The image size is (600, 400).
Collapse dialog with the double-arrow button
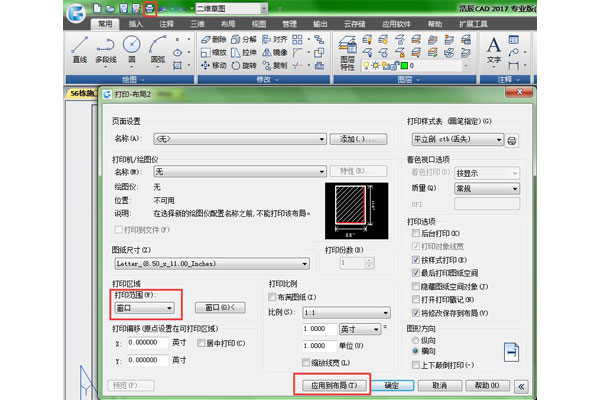coord(520,385)
